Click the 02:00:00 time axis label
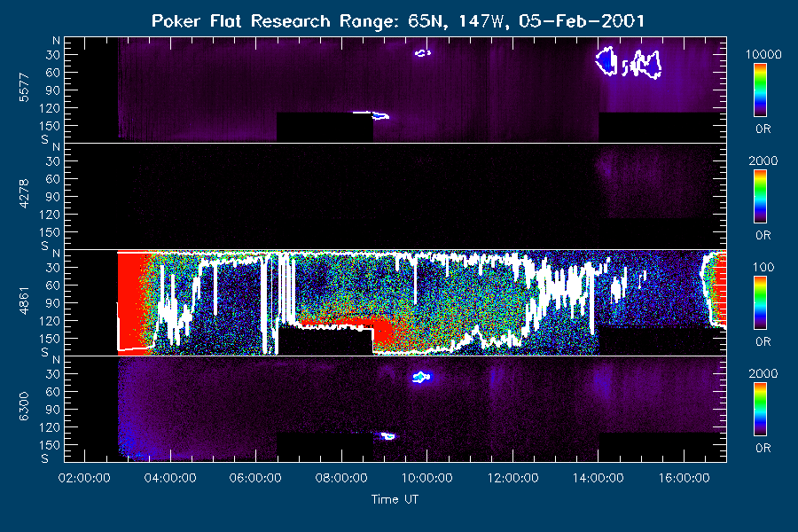Screen dimensions: 798x532 [x=84, y=478]
